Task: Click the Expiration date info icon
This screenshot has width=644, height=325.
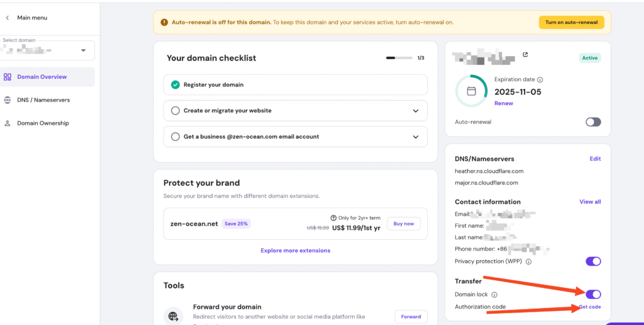Action: coord(540,80)
